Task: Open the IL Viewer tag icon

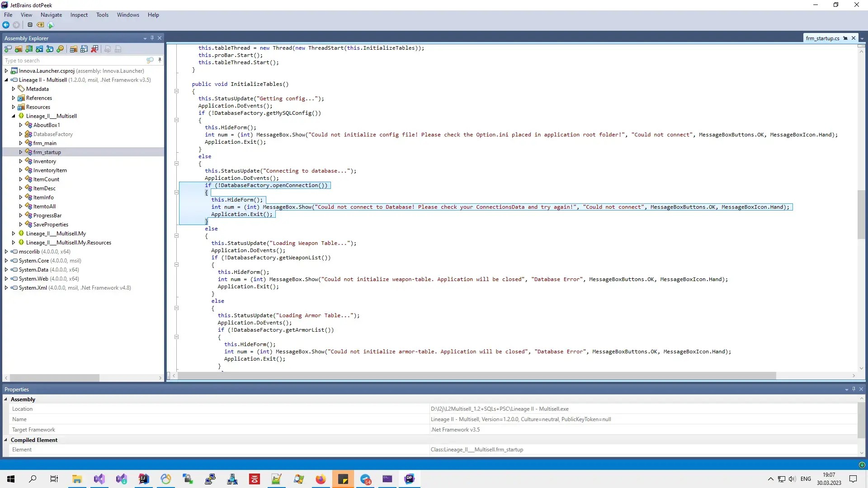Action: click(x=40, y=25)
